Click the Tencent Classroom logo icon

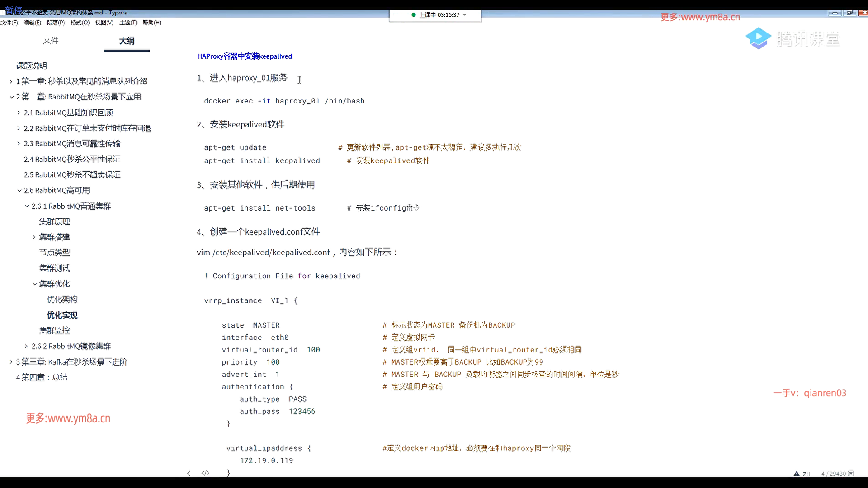click(x=758, y=38)
